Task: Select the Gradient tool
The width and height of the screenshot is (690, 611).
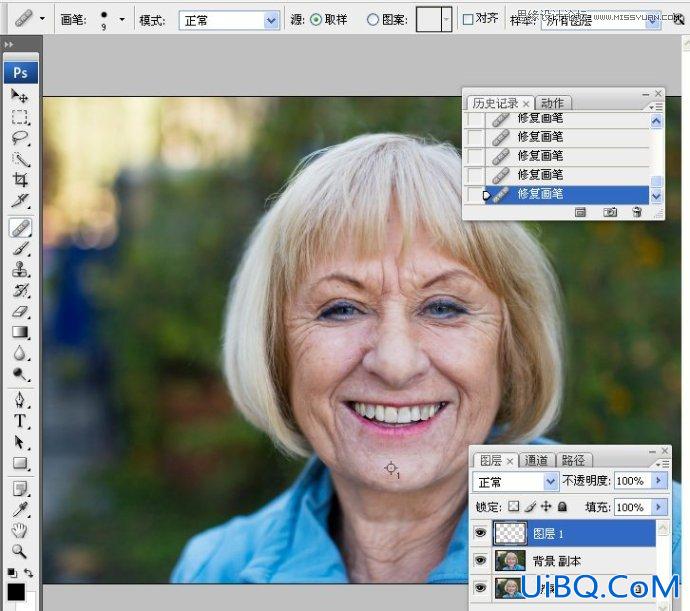Action: pyautogui.click(x=19, y=332)
